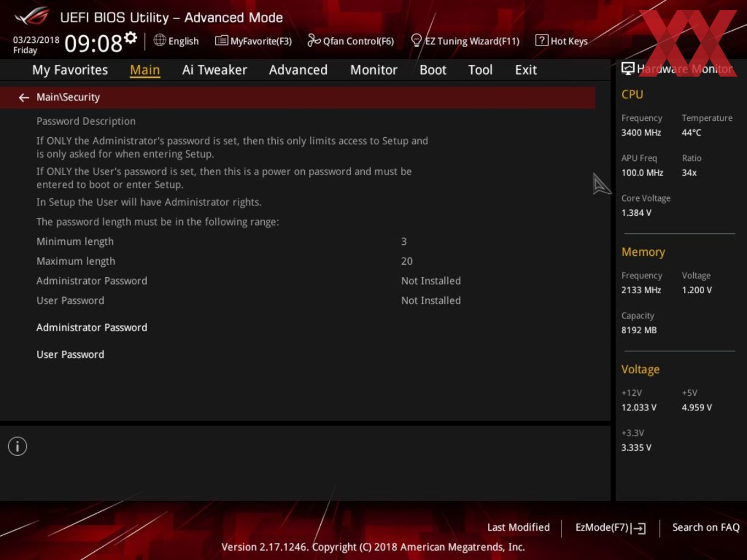Screen dimensions: 747x560
Task: Click the APU Freq 100.0 MHz value
Action: tap(642, 172)
